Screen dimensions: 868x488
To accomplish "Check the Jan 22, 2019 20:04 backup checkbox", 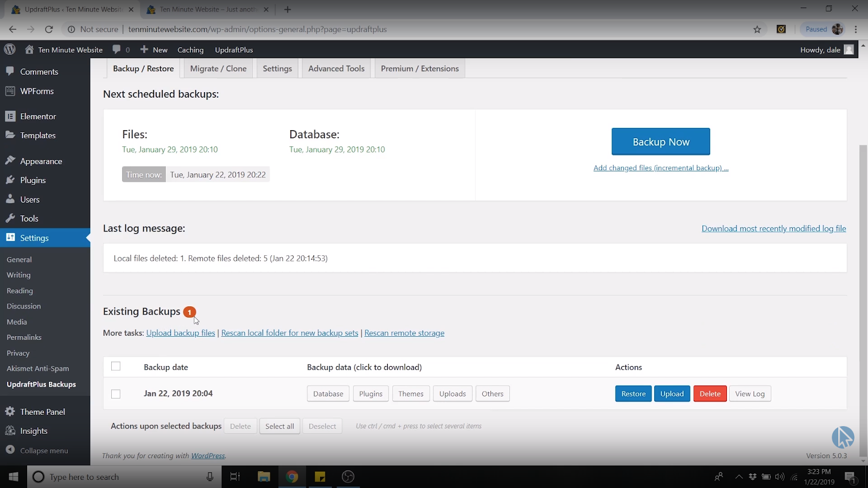I will tap(116, 394).
